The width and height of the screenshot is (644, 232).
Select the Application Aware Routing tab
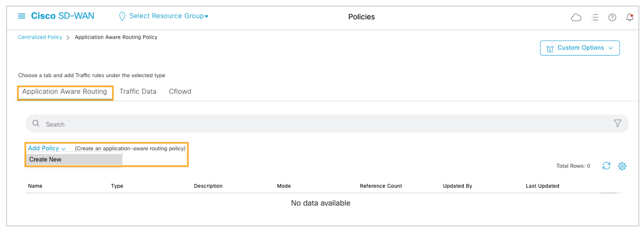pyautogui.click(x=65, y=91)
